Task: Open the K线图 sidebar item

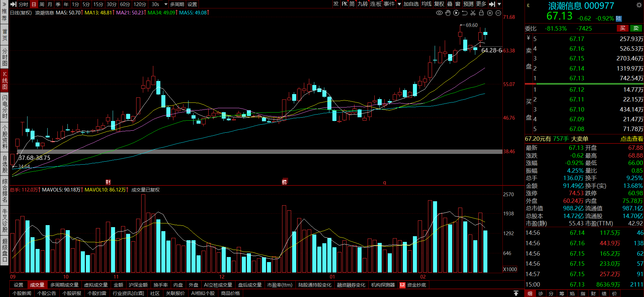Action: [5, 81]
